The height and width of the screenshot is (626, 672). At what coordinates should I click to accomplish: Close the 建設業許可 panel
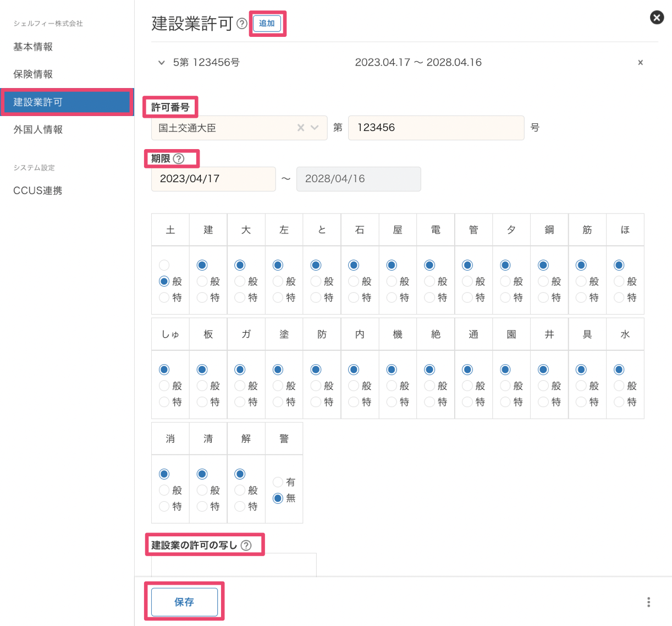657,17
